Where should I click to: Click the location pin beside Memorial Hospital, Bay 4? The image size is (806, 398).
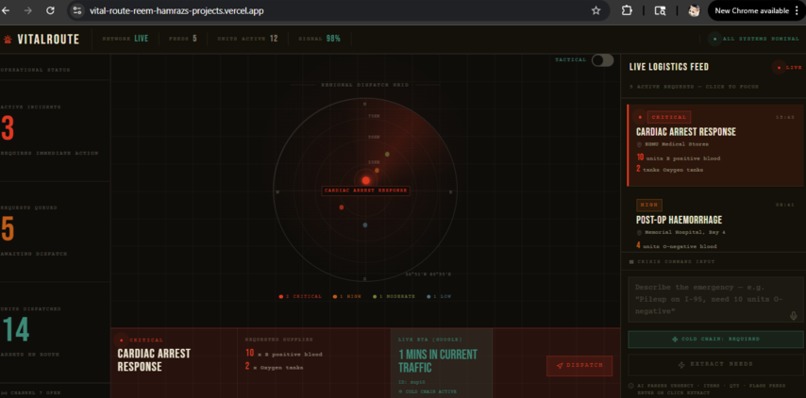point(639,232)
